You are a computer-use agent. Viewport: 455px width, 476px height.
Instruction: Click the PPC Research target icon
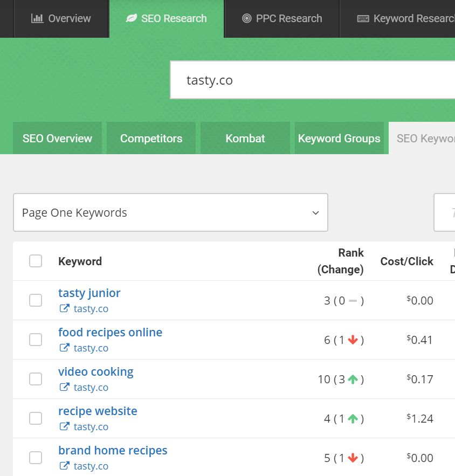pyautogui.click(x=247, y=18)
